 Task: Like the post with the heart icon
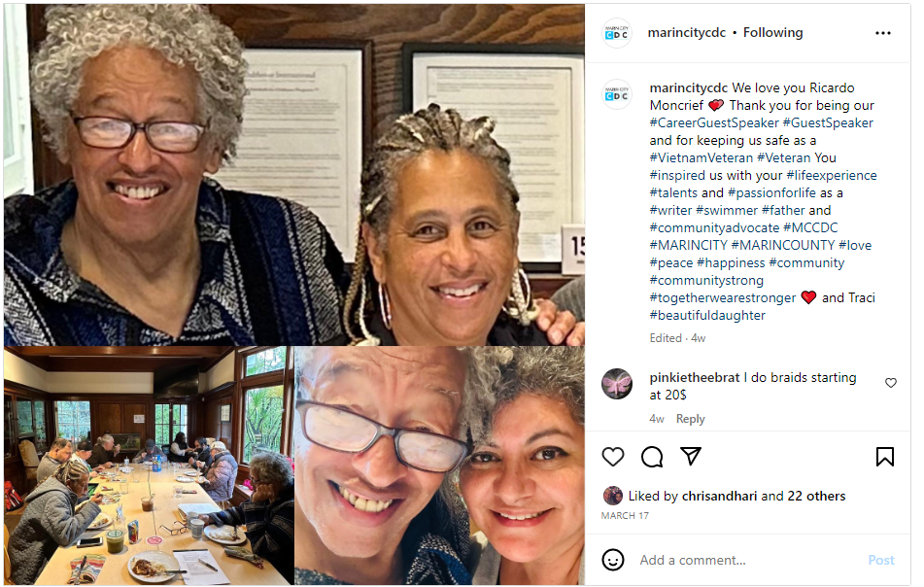tap(612, 457)
